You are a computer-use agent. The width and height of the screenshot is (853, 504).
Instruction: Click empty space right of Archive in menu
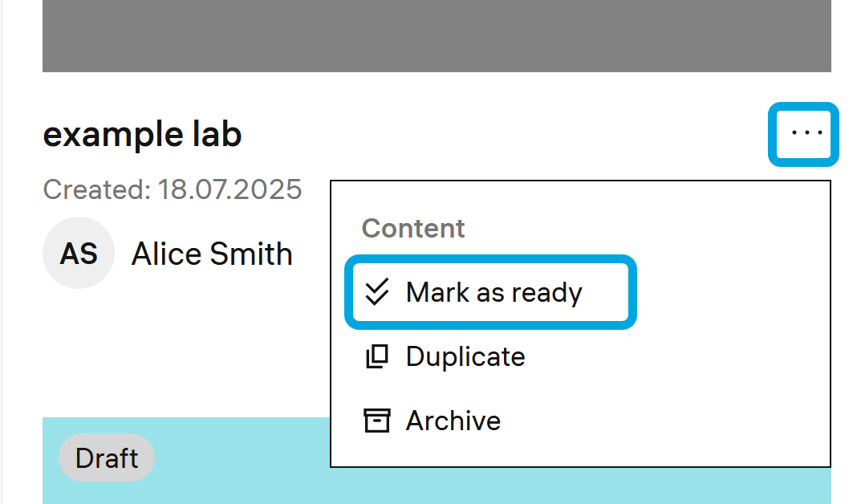point(666,421)
